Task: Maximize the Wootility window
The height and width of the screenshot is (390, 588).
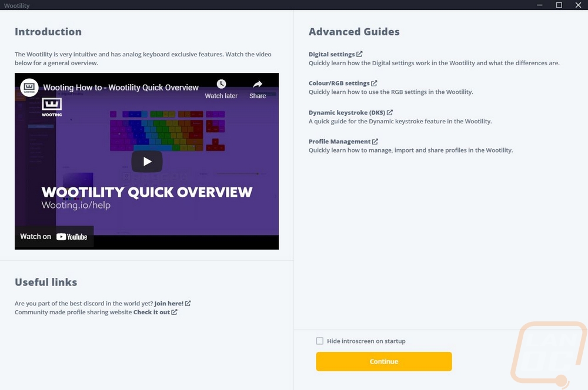Action: click(x=559, y=5)
